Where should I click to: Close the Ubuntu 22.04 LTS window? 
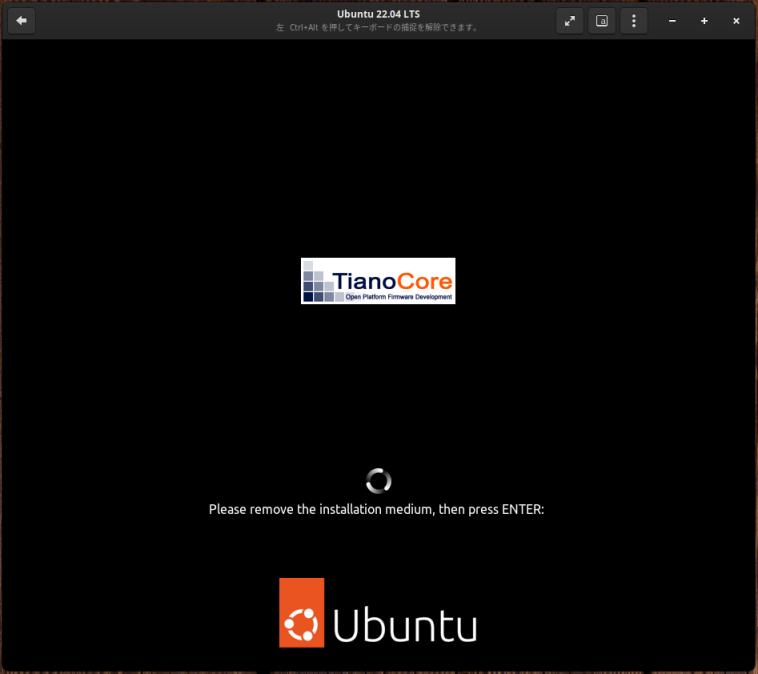pyautogui.click(x=736, y=21)
